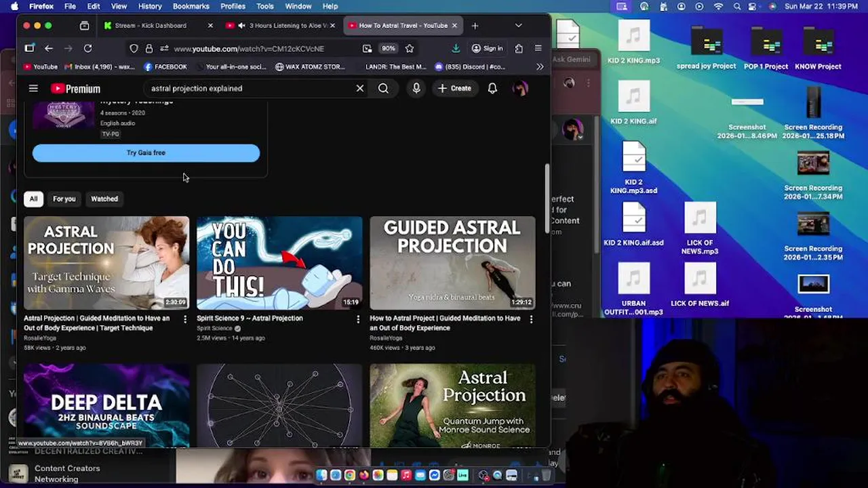This screenshot has width=868, height=488.
Task: Open more options for 'How to Astral Project' video
Action: pos(531,319)
